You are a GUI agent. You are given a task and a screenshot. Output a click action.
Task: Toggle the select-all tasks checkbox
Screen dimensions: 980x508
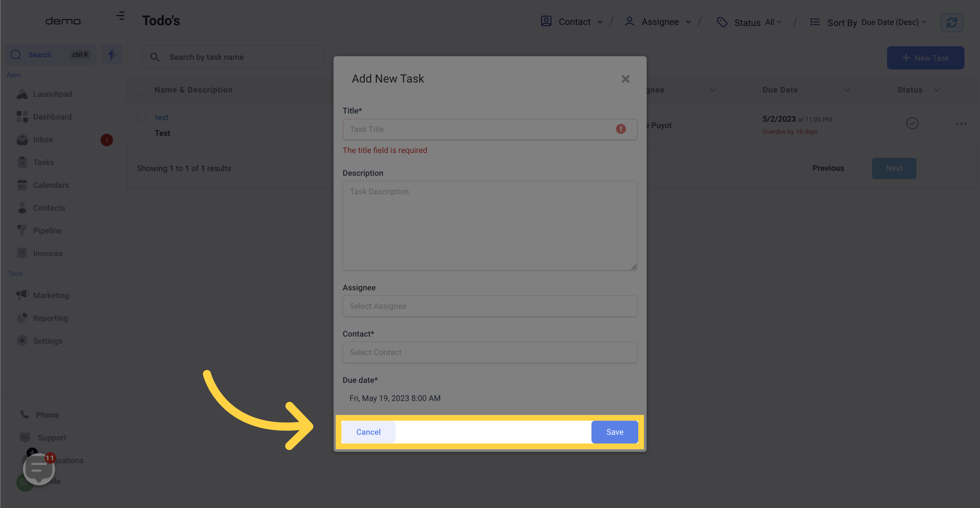pos(141,90)
